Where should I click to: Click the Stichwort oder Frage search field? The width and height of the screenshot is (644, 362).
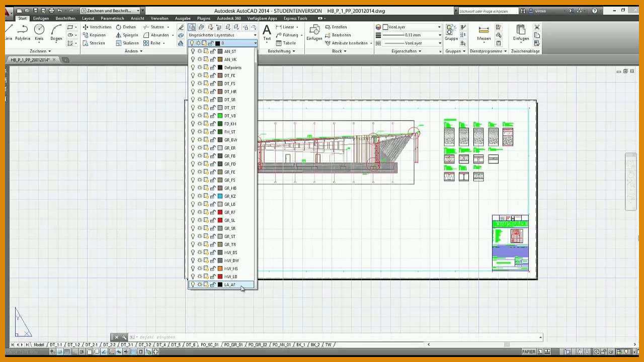click(488, 11)
